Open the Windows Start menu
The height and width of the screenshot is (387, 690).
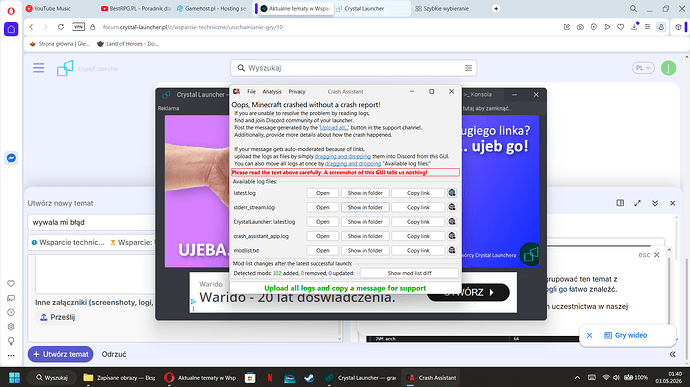(x=15, y=377)
